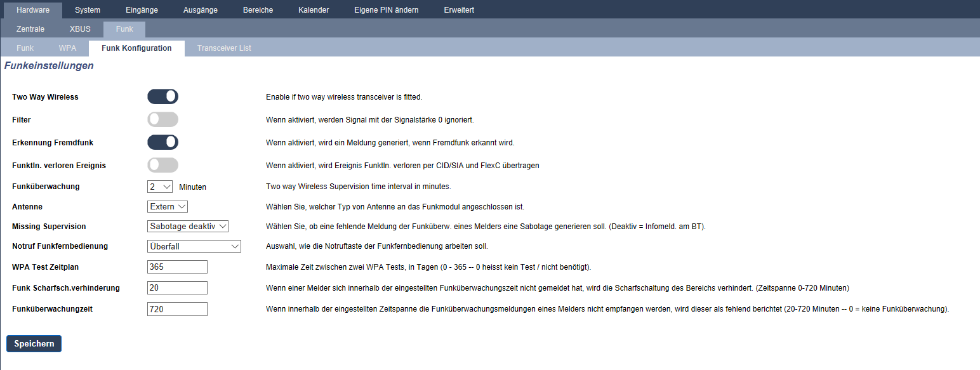Switch to the Transceiver List tab

click(x=224, y=48)
